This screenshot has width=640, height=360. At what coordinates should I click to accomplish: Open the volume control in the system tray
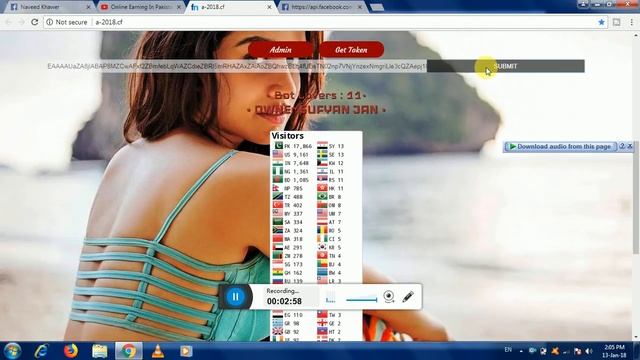[x=589, y=351]
